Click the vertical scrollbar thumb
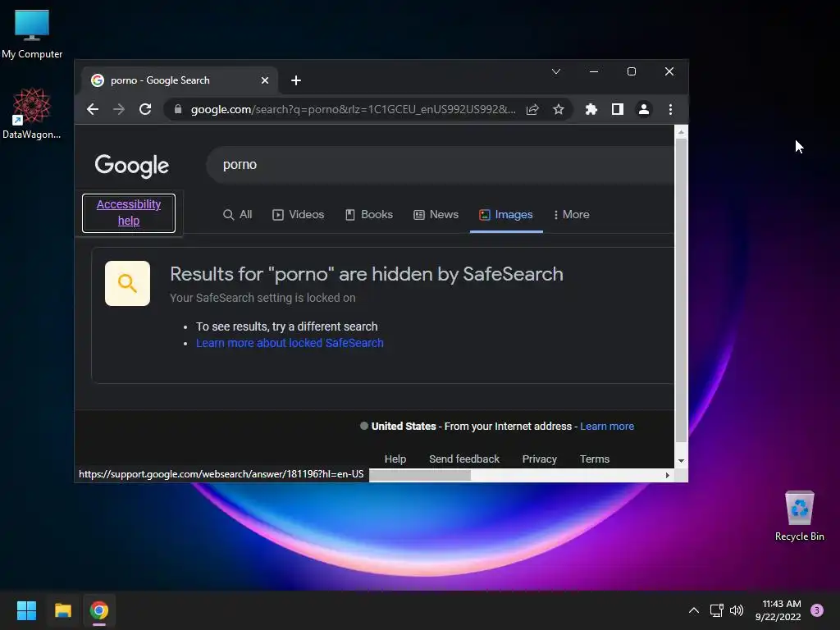The image size is (840, 630). point(681,290)
